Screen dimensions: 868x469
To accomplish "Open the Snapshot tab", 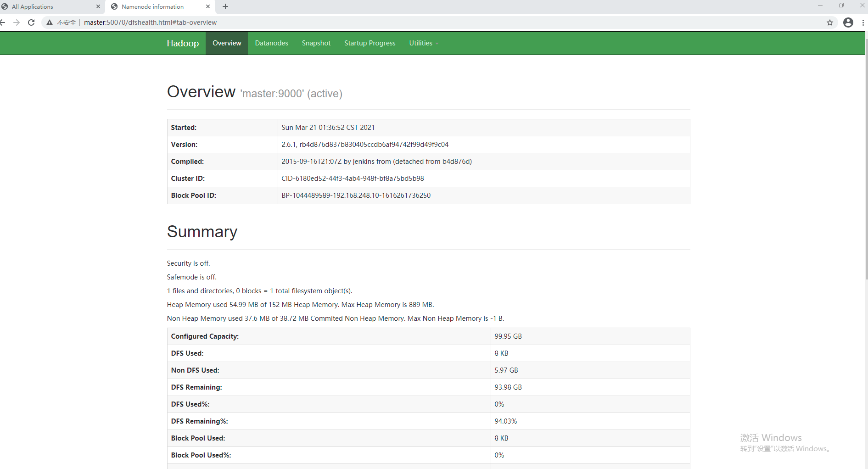I will (x=316, y=43).
